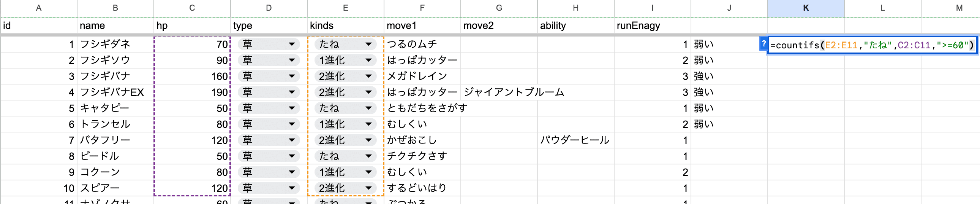The width and height of the screenshot is (980, 204).
Task: Open kinds dropdown for フシギダネ row
Action: coord(368,44)
